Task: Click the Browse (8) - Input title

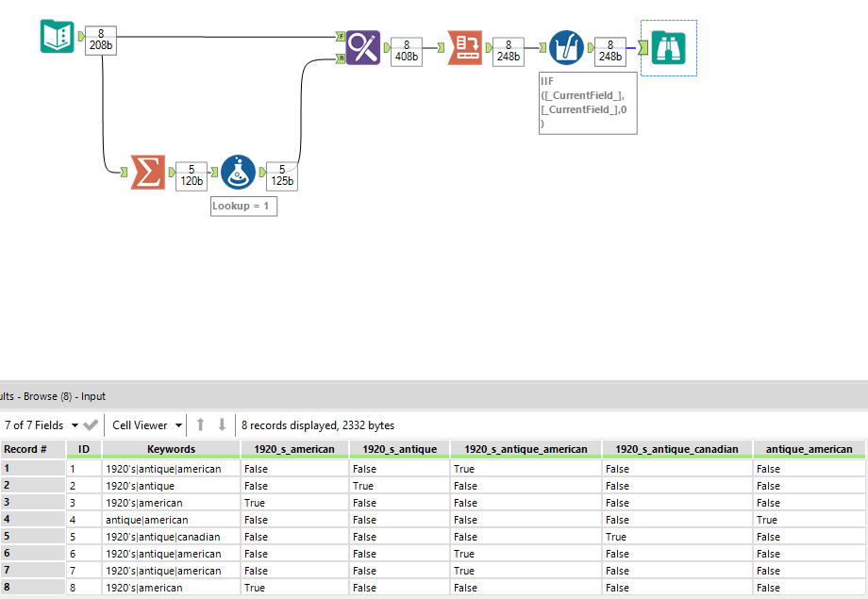Action: pyautogui.click(x=64, y=396)
